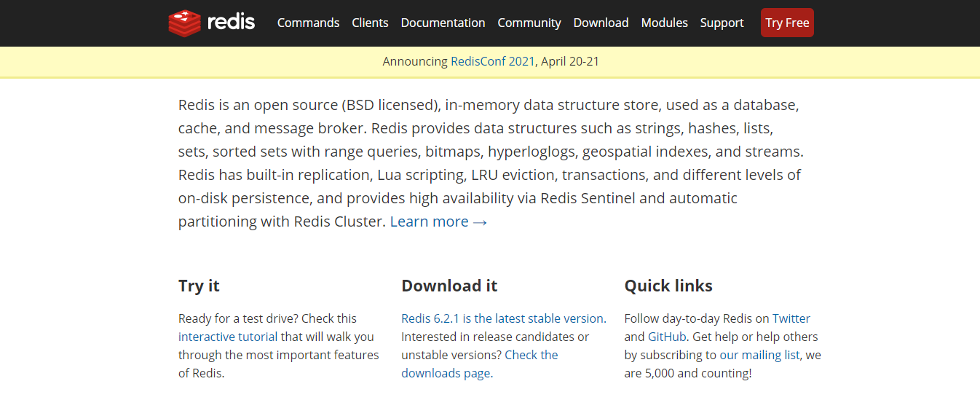This screenshot has height=400, width=980.
Task: Click the Try it heading
Action: pos(199,286)
